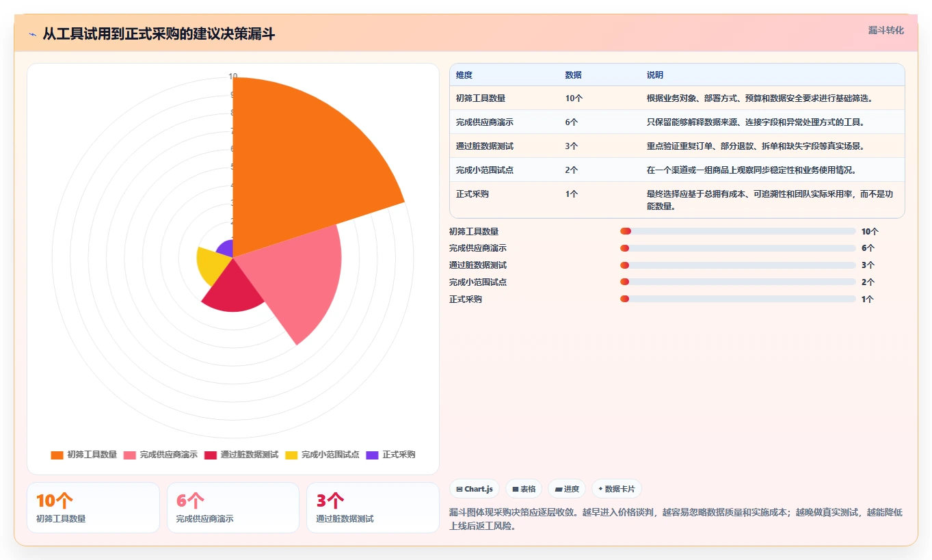Click the 初筛工具数量 progress bar
Screen dimensions: 932x560
pyautogui.click(x=738, y=232)
